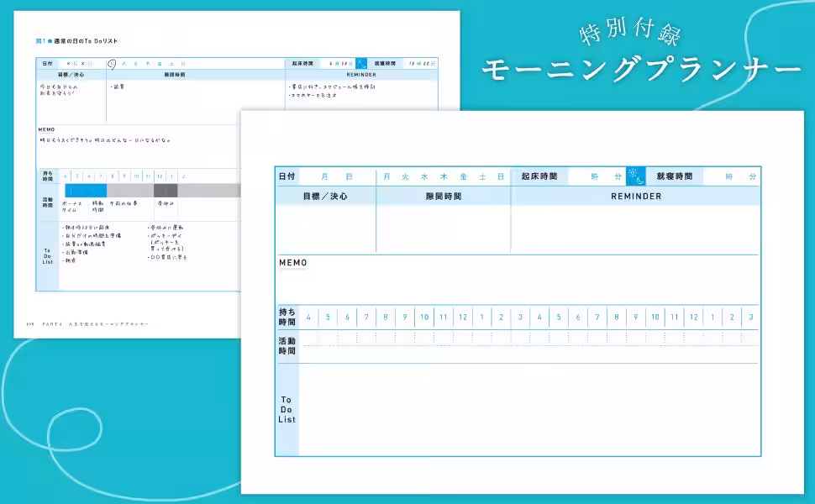The width and height of the screenshot is (815, 504).
Task: Click the 就寝時間 label in front planner
Action: point(674,176)
